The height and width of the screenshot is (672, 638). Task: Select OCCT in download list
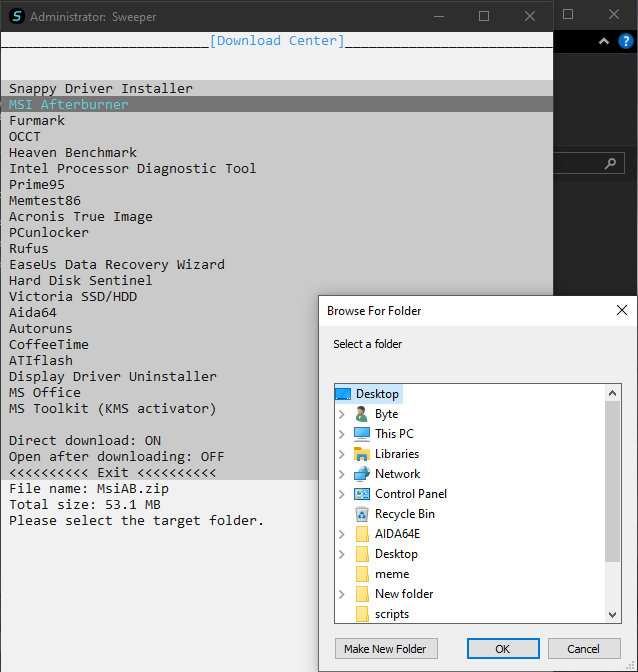25,137
